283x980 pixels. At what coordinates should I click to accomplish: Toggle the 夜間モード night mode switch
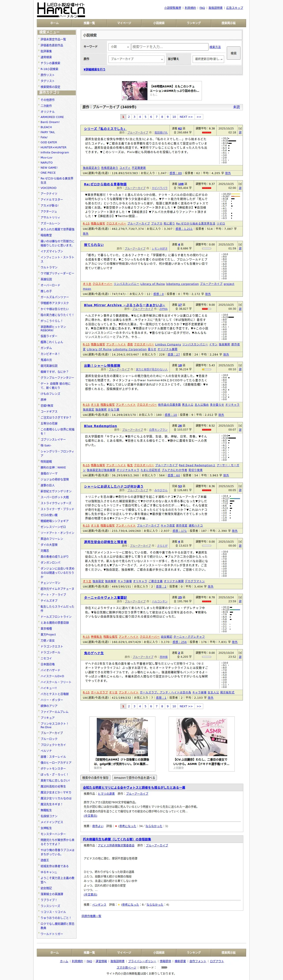164,967
